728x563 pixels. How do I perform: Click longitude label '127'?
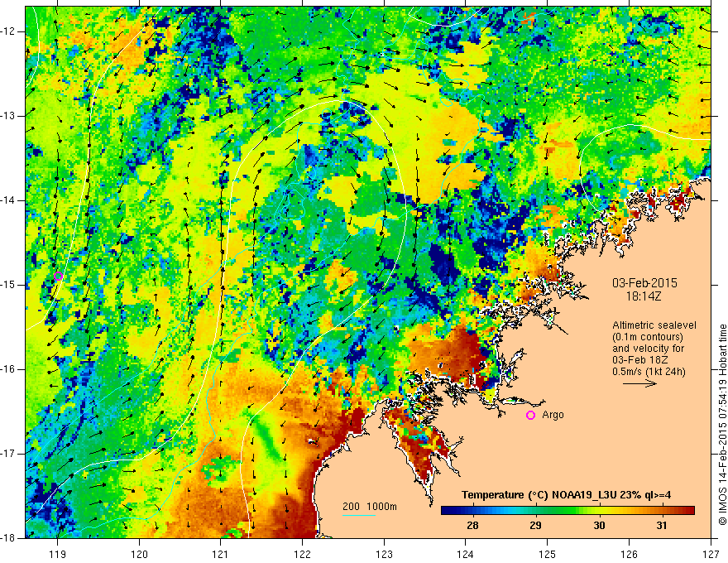pyautogui.click(x=711, y=554)
